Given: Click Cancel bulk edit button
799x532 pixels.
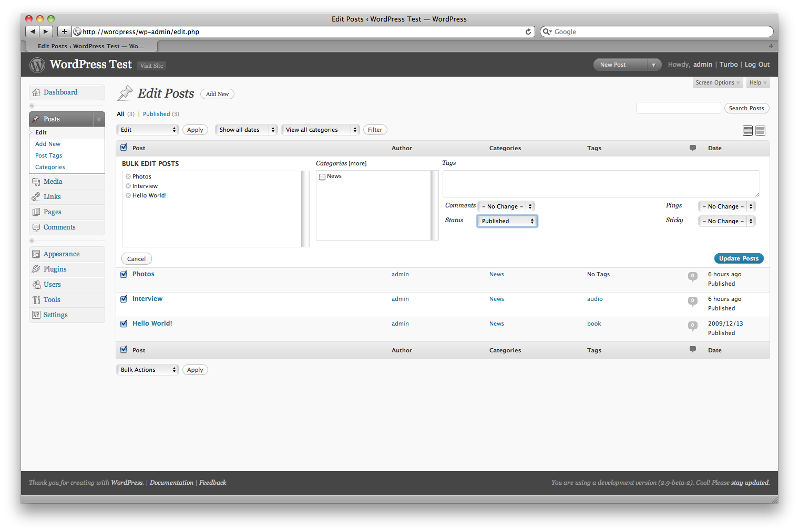Looking at the screenshot, I should 137,259.
